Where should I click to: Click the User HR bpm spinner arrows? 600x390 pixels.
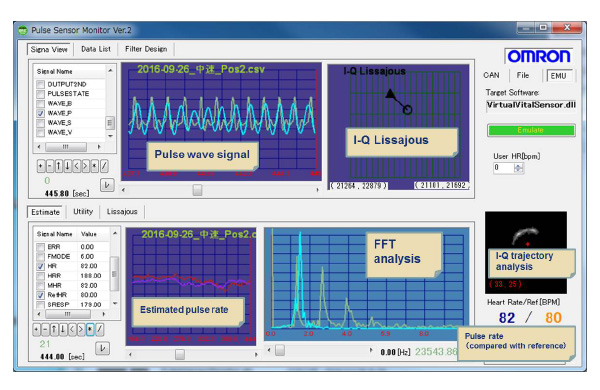(519, 168)
